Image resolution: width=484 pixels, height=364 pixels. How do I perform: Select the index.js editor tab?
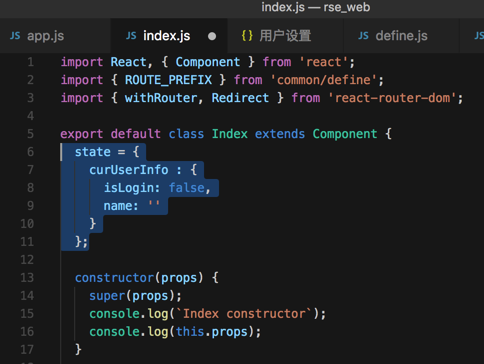pyautogui.click(x=169, y=36)
